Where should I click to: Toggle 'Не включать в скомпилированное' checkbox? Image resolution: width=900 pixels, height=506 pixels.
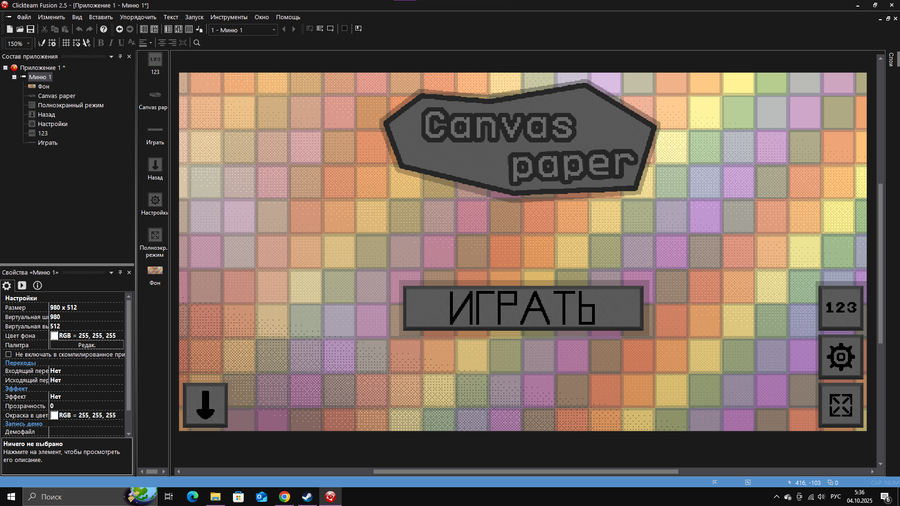[x=8, y=355]
